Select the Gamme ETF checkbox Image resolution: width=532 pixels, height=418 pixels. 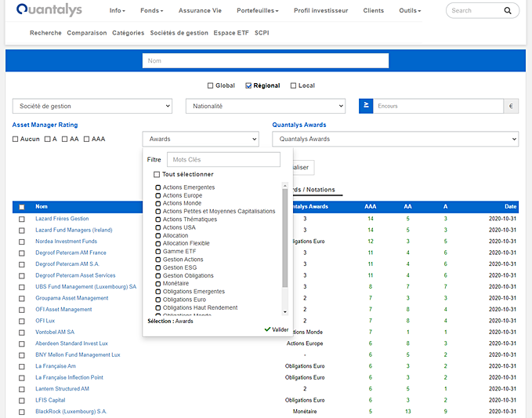tap(157, 252)
